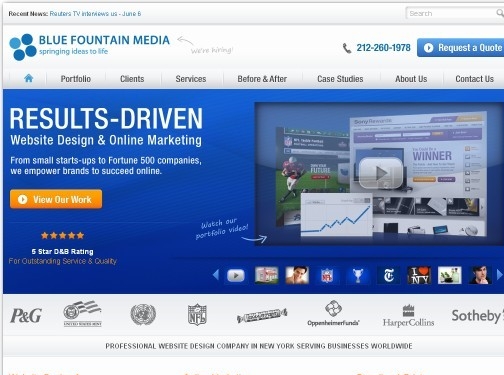This screenshot has width=504, height=375.
Task: Open the Clients menu item
Action: click(x=132, y=79)
